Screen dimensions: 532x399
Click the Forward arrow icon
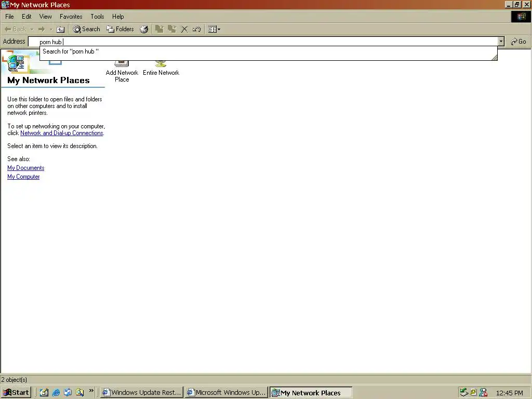click(42, 29)
